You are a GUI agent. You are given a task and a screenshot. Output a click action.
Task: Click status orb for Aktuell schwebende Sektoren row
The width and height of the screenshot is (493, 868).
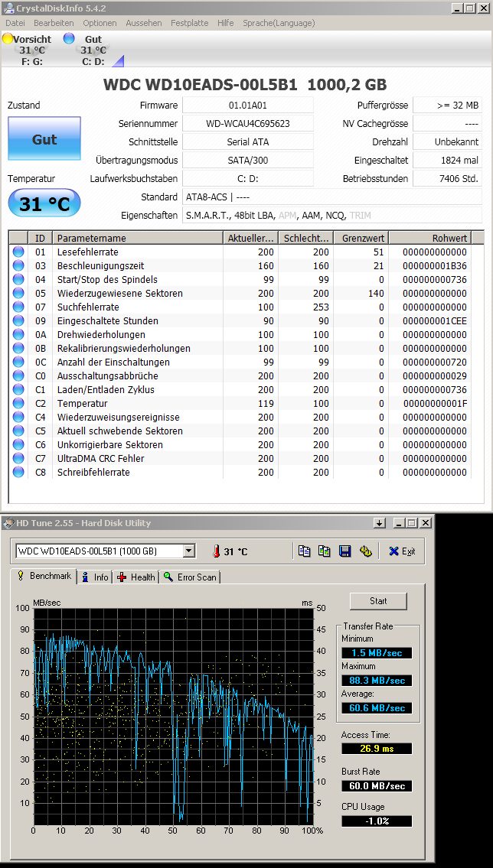tap(18, 431)
